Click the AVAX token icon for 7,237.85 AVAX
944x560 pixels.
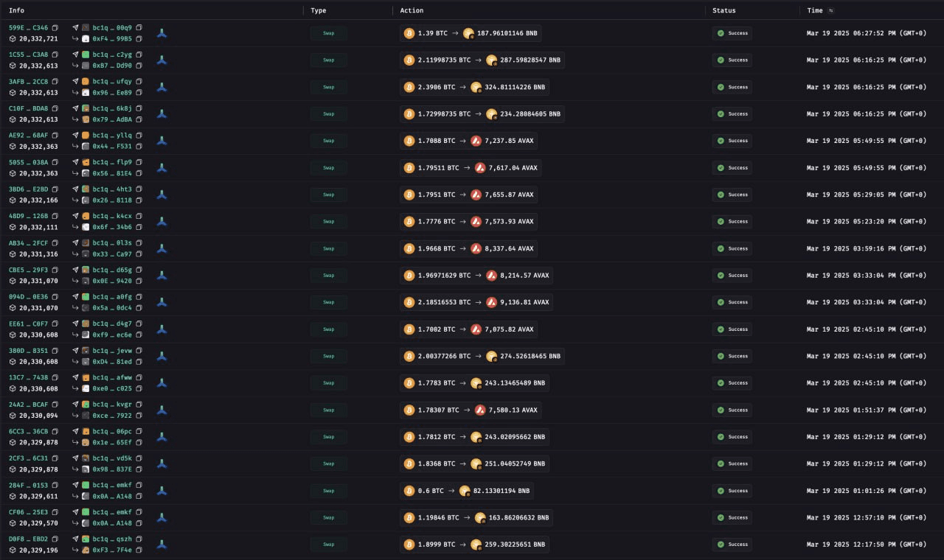pyautogui.click(x=476, y=141)
